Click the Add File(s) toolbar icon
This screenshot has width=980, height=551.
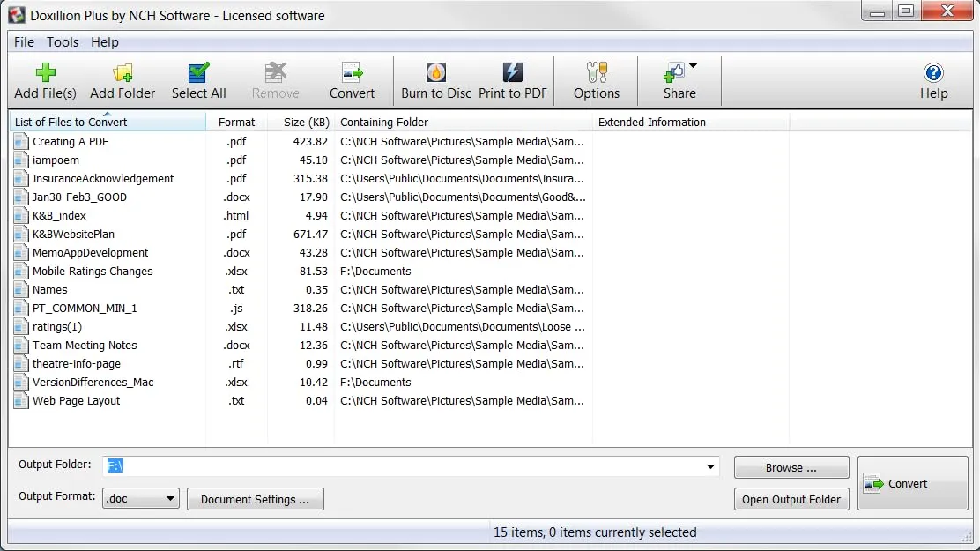tap(45, 73)
